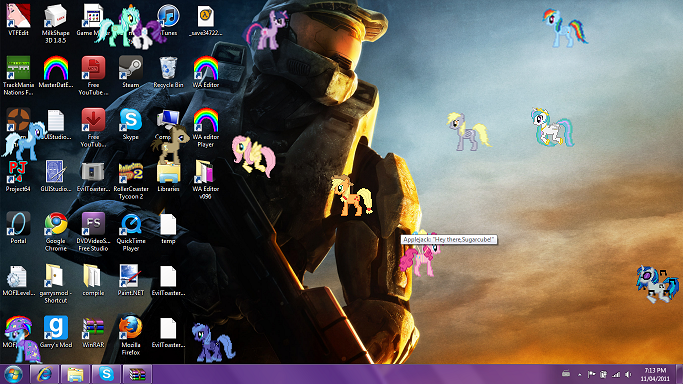Open the MOFLevel file icon
Screen dimensions: 683x384
coord(18,276)
